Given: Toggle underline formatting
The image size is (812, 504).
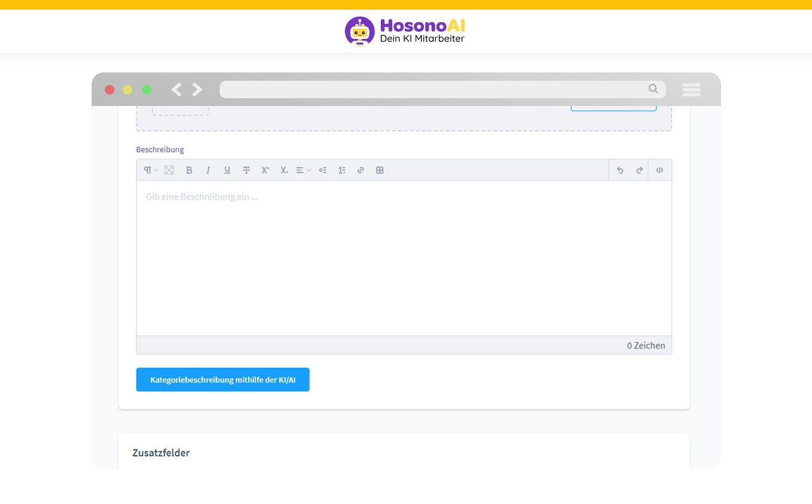Looking at the screenshot, I should click(x=228, y=170).
